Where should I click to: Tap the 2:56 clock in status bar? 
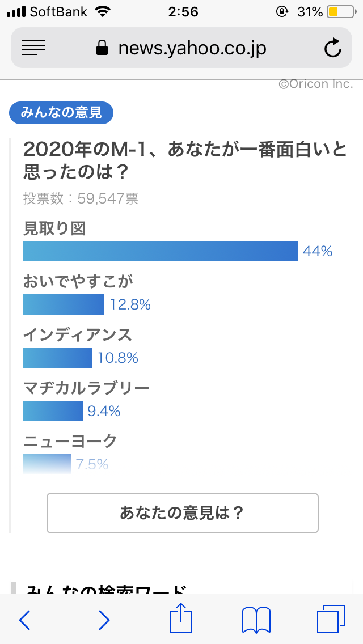point(183,12)
